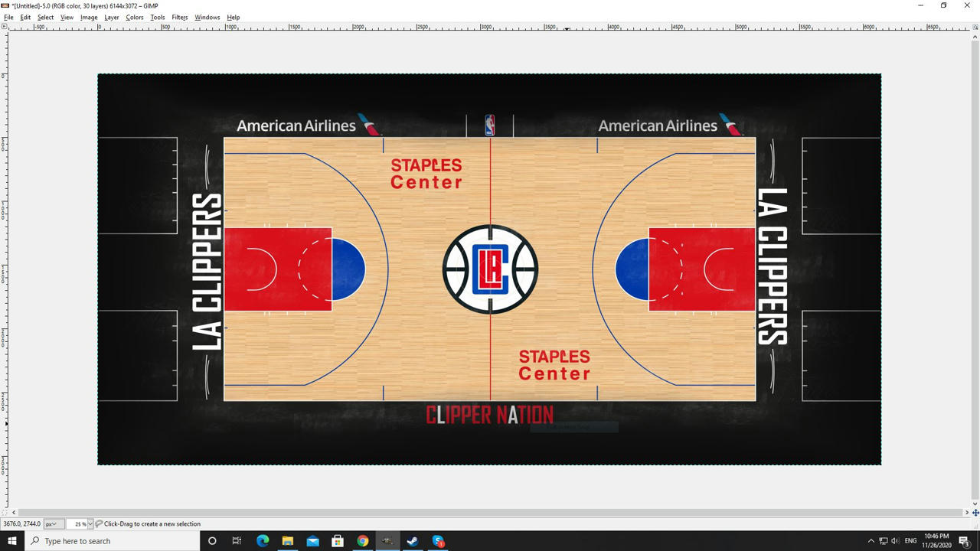Open the Colors menu
980x551 pixels.
[x=135, y=17]
